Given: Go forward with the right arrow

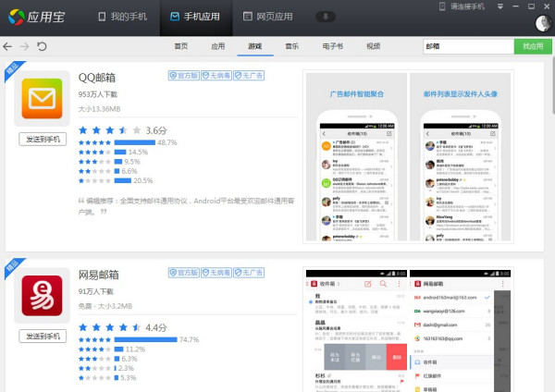Looking at the screenshot, I should tap(24, 46).
